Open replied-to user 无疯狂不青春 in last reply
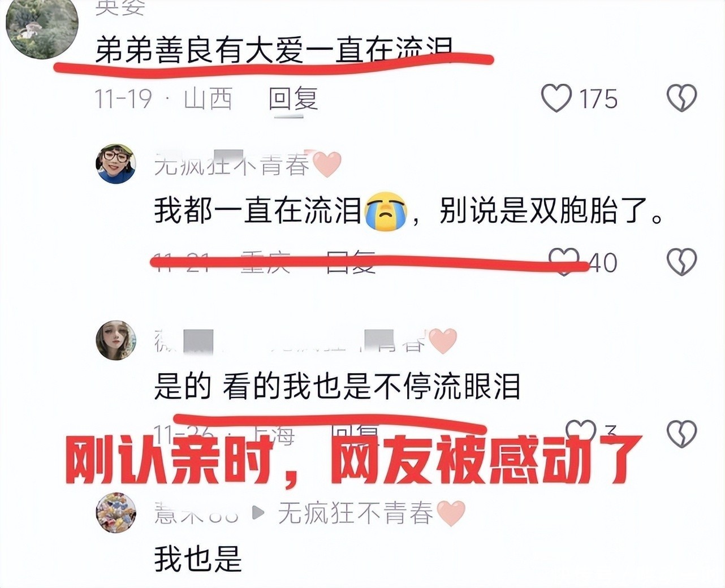 click(355, 513)
